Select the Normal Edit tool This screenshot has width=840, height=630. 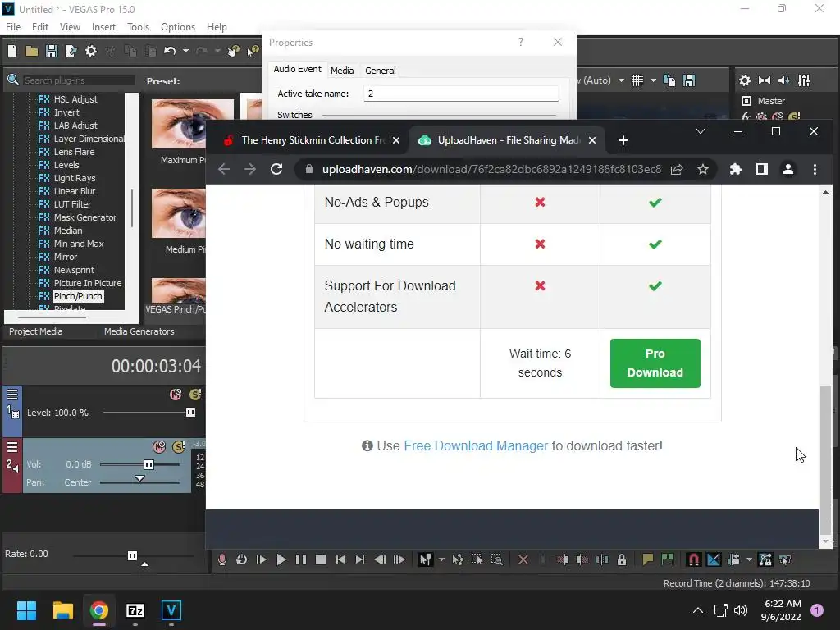pos(426,559)
